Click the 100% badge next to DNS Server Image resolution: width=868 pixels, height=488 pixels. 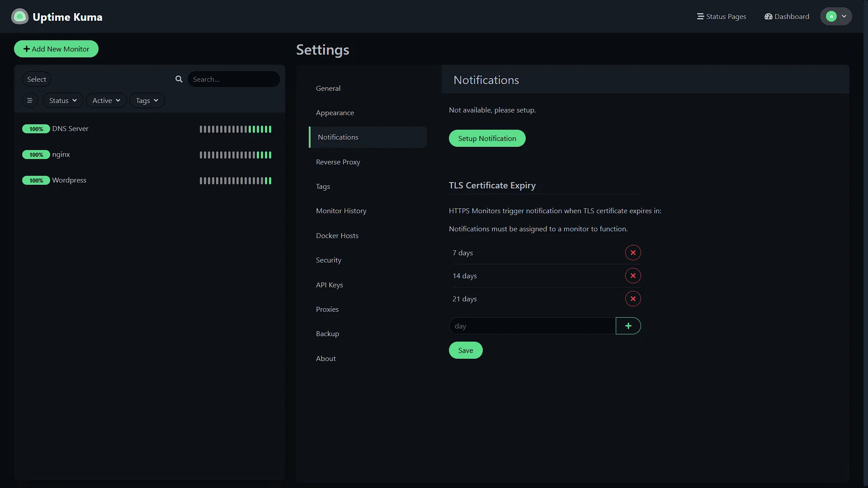(36, 129)
